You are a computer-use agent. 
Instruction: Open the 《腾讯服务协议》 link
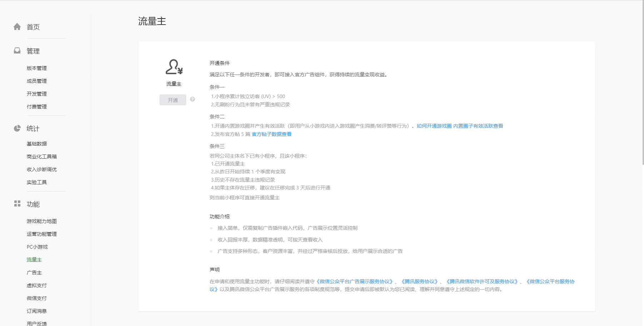pyautogui.click(x=419, y=281)
